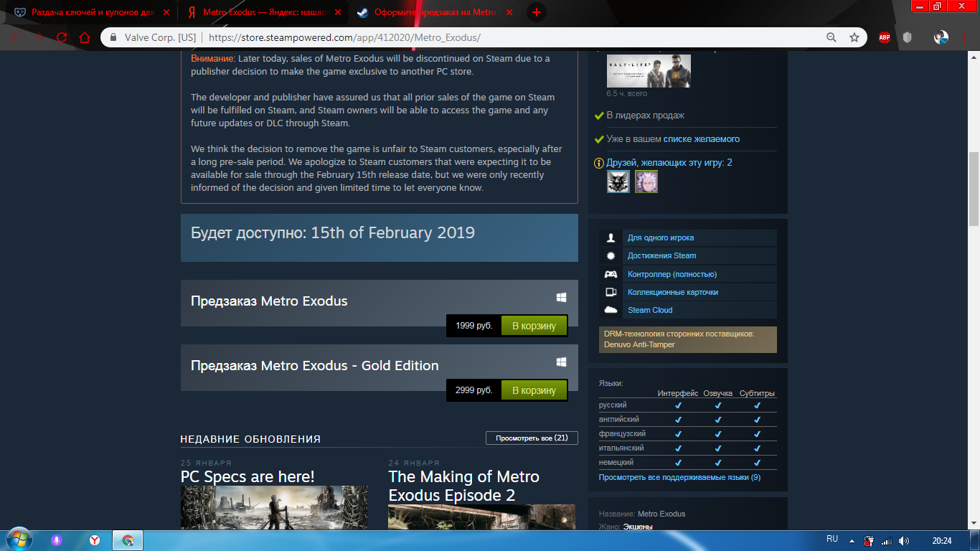Open the network signal tray icon

pos(887,540)
